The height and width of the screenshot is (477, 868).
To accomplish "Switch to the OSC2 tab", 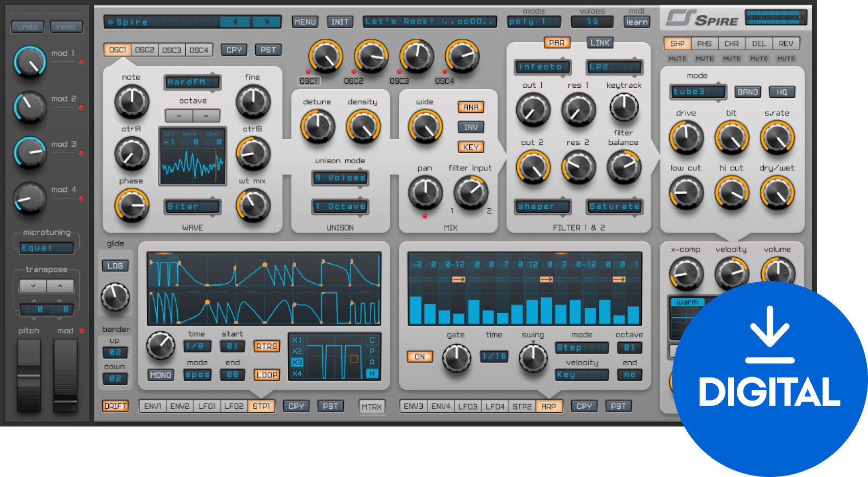I will (x=144, y=49).
